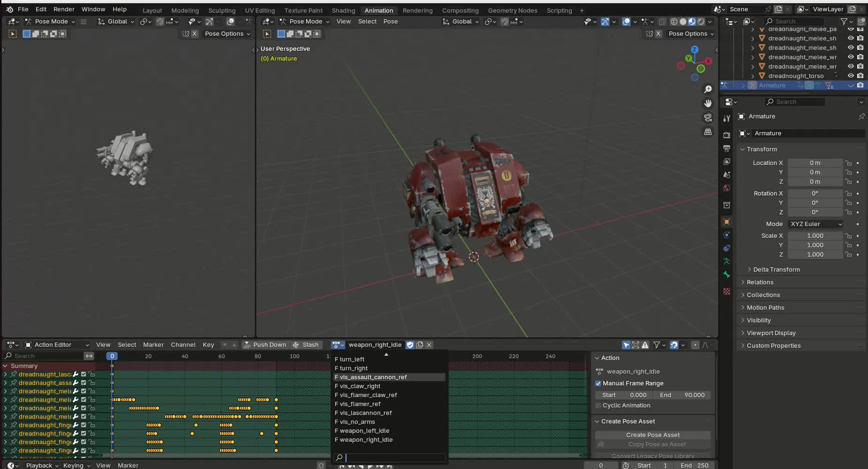Enable Cyclic Animation checkbox

click(x=598, y=405)
